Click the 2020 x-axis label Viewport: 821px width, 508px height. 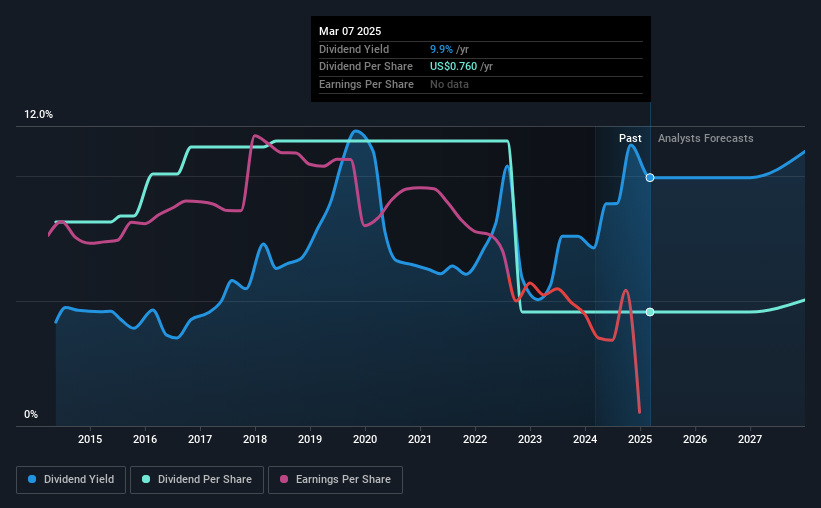tap(365, 439)
